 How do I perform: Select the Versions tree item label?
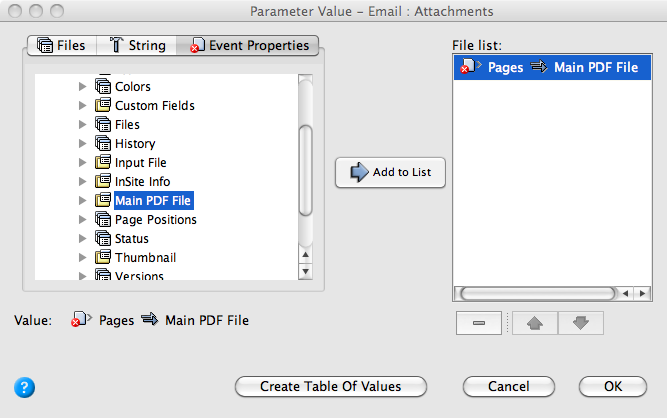point(139,275)
